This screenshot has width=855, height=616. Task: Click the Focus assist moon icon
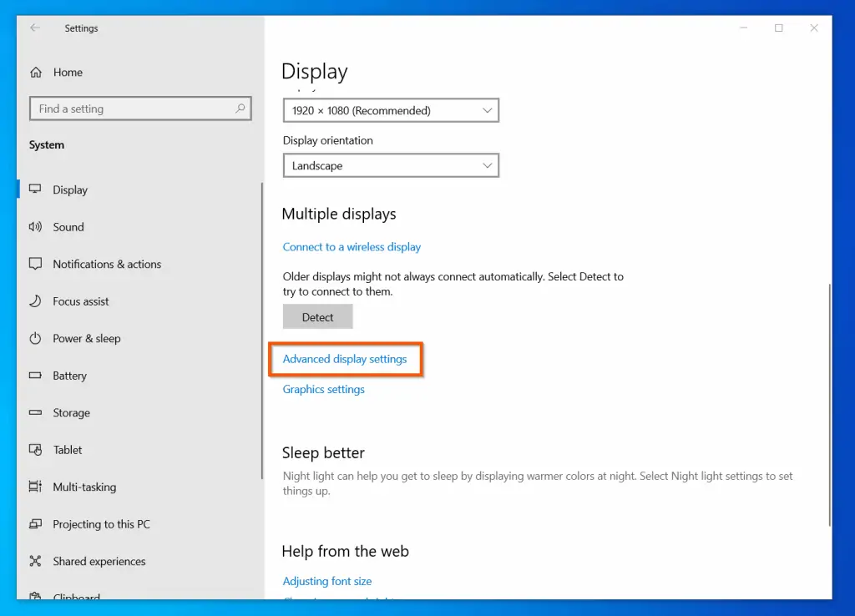click(35, 301)
